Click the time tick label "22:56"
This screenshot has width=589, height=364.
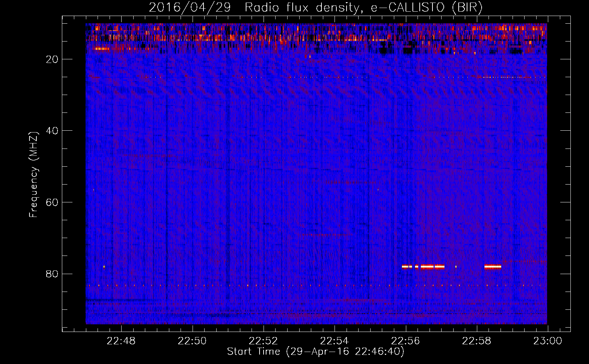(406, 341)
